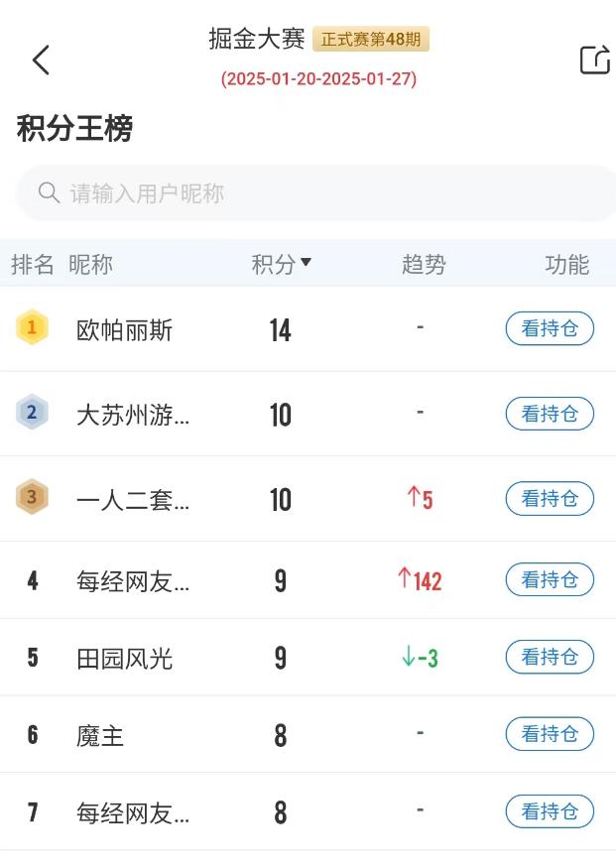Click the magnifier icon in the search bar
The image size is (616, 868).
pos(48,193)
